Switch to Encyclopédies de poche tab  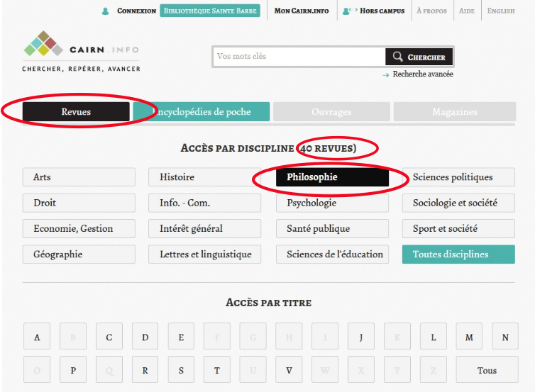pos(202,111)
